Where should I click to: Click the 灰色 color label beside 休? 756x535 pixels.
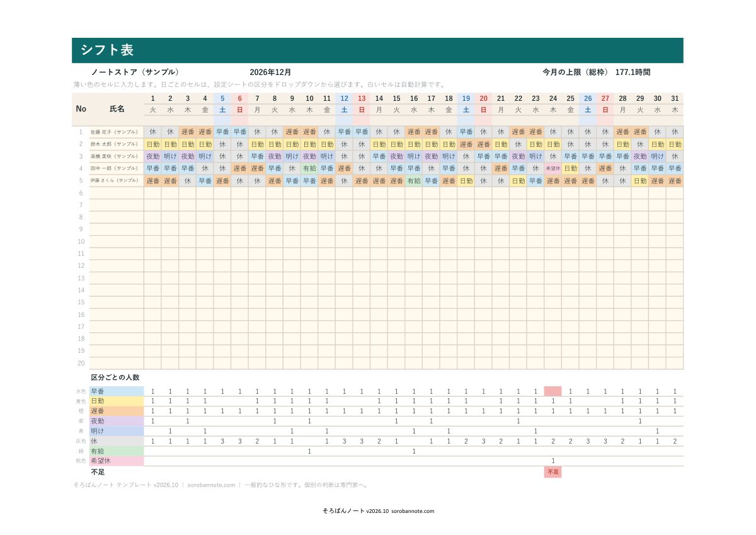click(80, 441)
